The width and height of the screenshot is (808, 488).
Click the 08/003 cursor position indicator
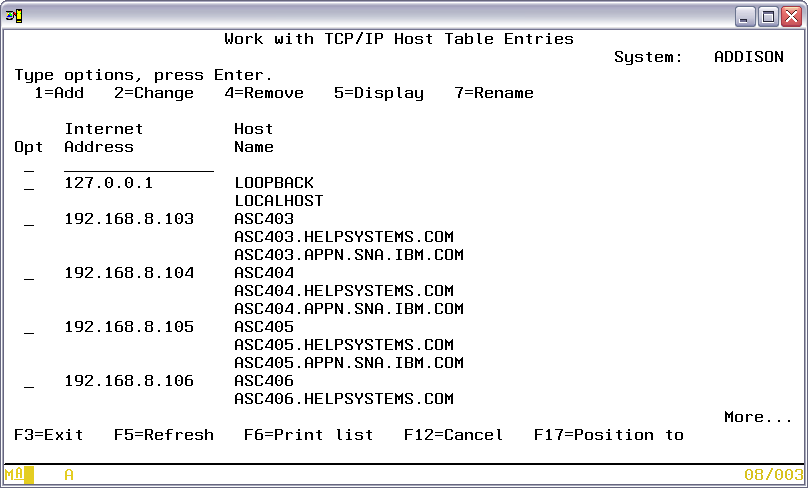pyautogui.click(x=773, y=475)
